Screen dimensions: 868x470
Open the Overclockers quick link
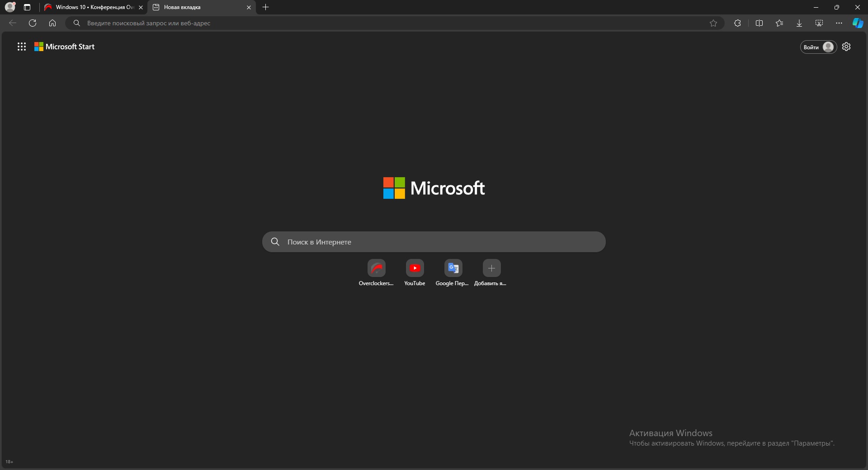376,273
